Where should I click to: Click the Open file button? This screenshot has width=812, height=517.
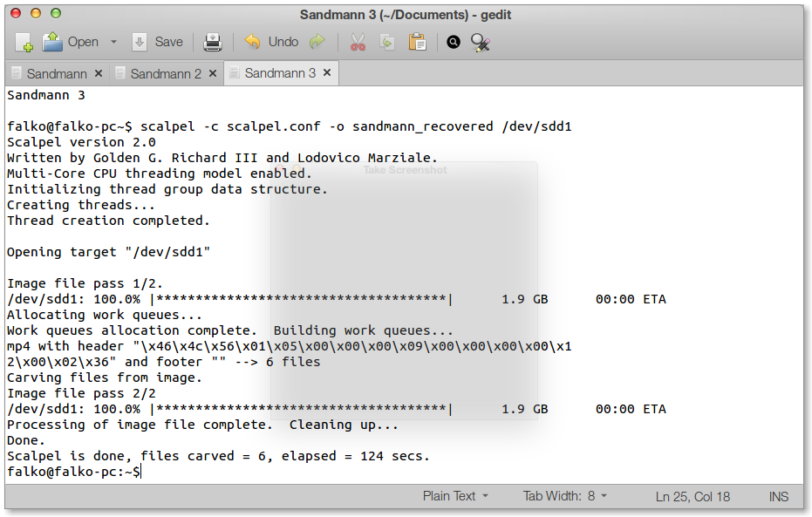[72, 42]
